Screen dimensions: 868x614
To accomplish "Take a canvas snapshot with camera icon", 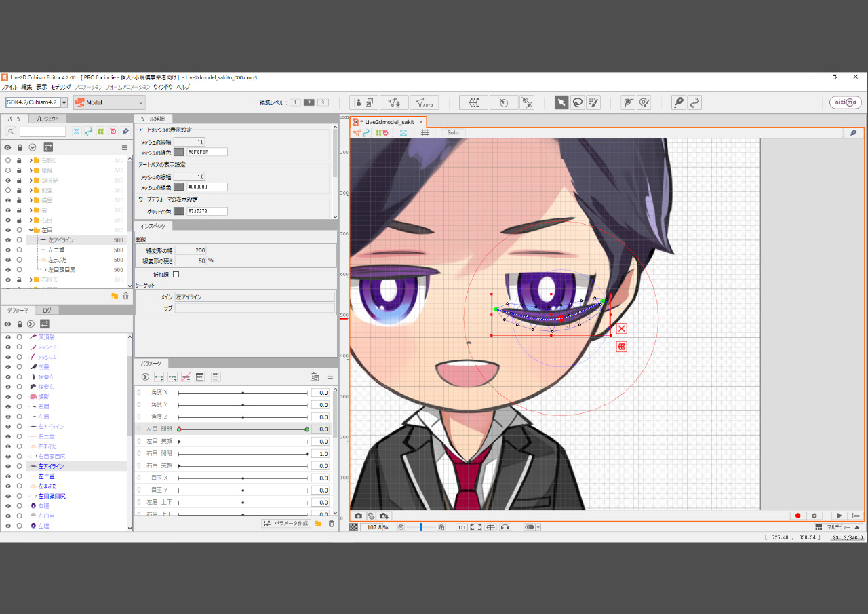I will click(359, 516).
